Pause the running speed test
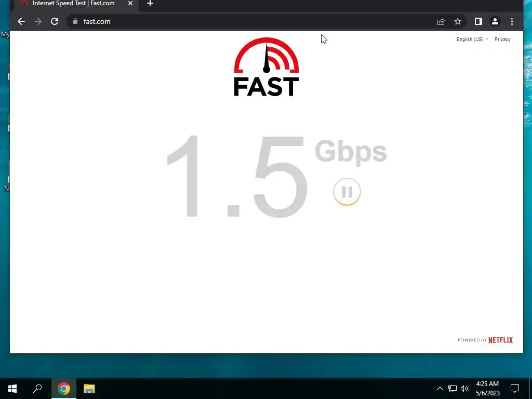This screenshot has height=399, width=532. pos(347,192)
